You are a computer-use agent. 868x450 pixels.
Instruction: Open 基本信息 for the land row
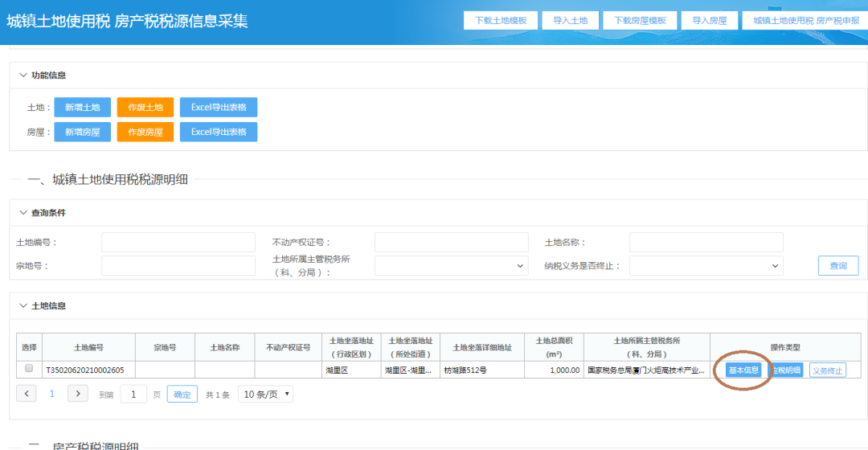743,370
